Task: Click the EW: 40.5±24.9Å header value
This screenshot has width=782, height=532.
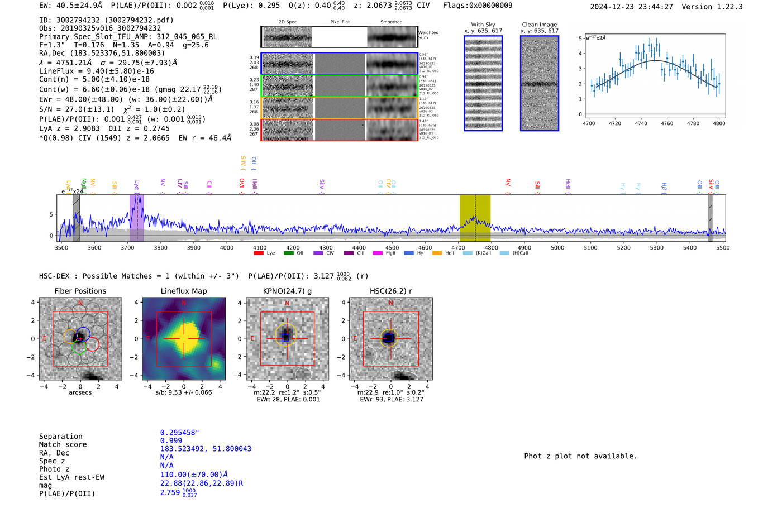Action: tap(71, 6)
